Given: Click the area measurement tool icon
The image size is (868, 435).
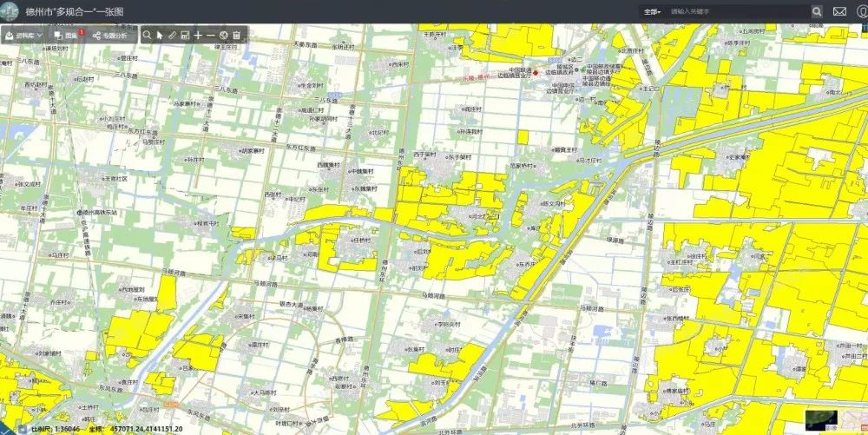Looking at the screenshot, I should [185, 36].
